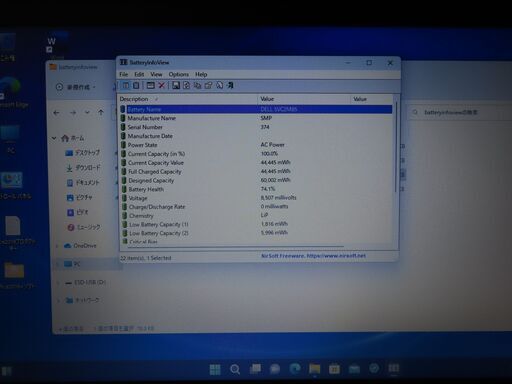Open Microsoft Edge from the taskbar
Image resolution: width=512 pixels, height=384 pixels.
tap(295, 369)
